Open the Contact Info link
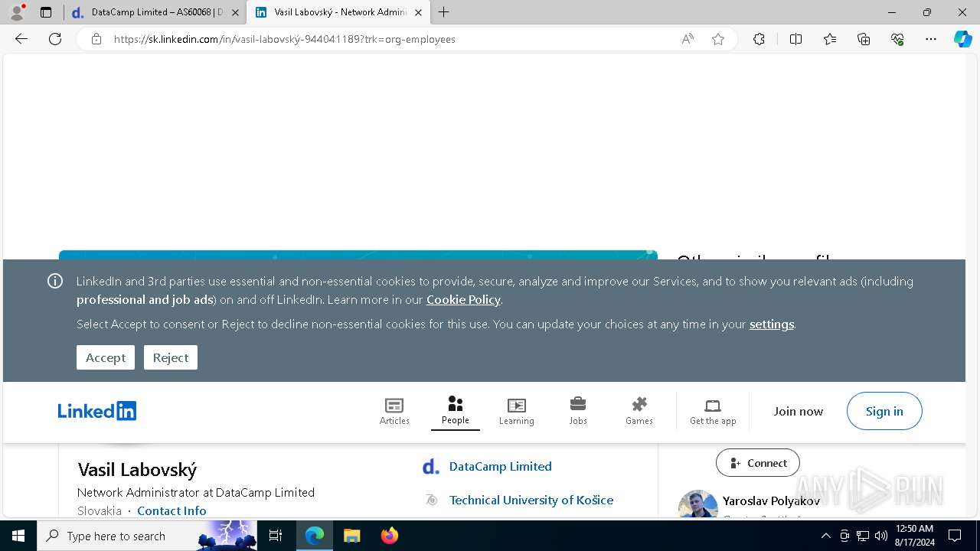This screenshot has width=980, height=551. pyautogui.click(x=171, y=510)
